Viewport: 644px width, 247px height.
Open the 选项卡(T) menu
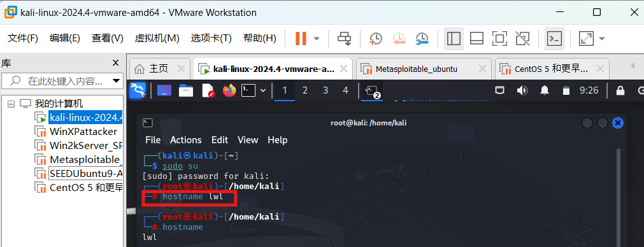(211, 39)
